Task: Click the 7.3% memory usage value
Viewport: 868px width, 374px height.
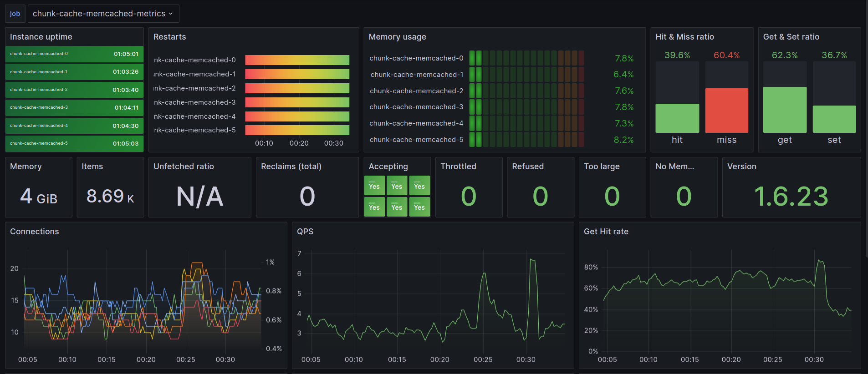Action: pyautogui.click(x=624, y=124)
